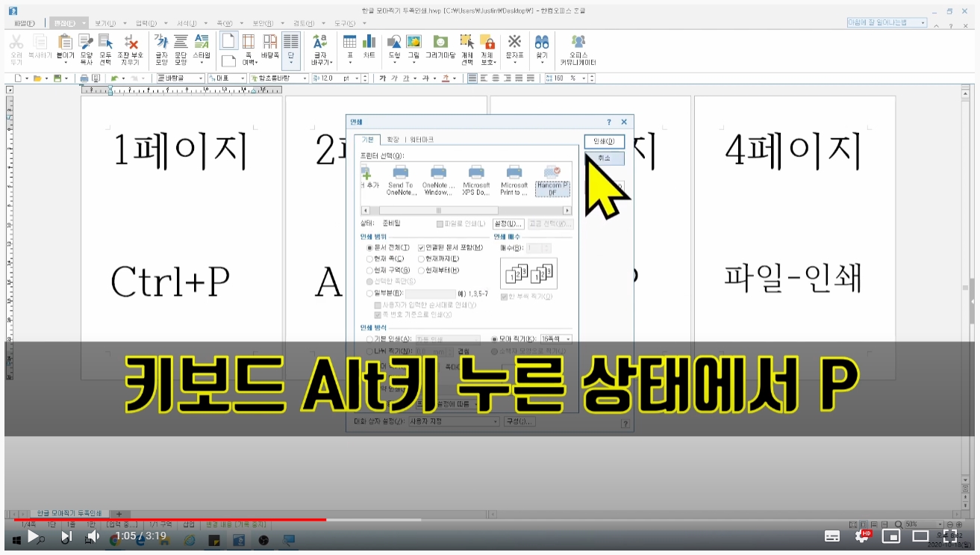Play the YouTube video
The height and width of the screenshot is (555, 980).
click(33, 536)
